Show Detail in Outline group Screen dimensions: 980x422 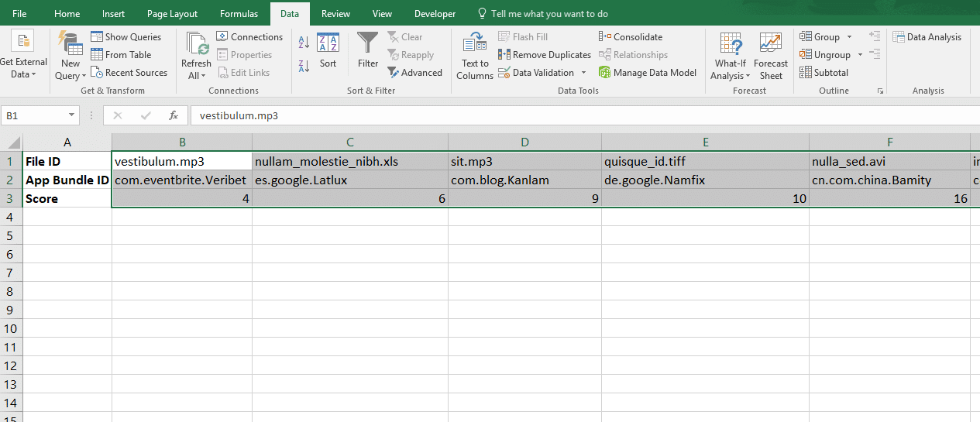point(875,36)
